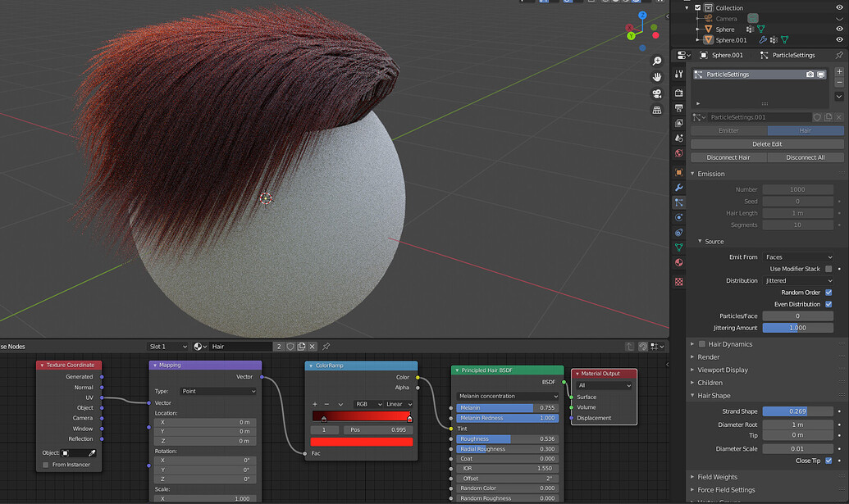Select the Modifier Properties wrench icon
This screenshot has width=849, height=504.
click(678, 188)
